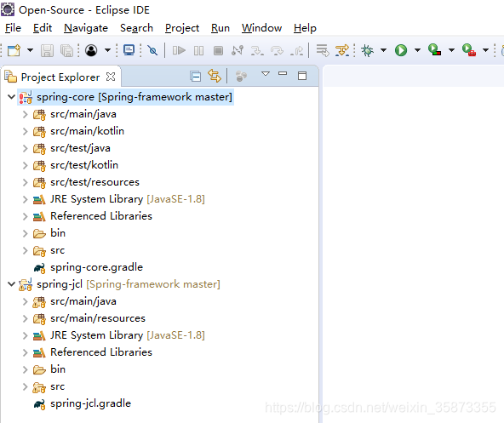Select src/main/java under spring-jcl
This screenshot has height=423, width=504.
(83, 301)
